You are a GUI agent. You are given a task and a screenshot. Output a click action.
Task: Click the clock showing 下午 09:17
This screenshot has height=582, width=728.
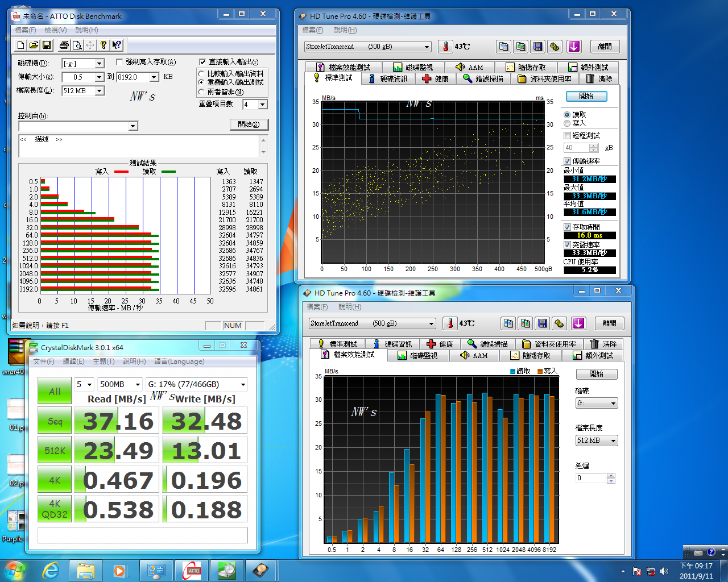[696, 571]
